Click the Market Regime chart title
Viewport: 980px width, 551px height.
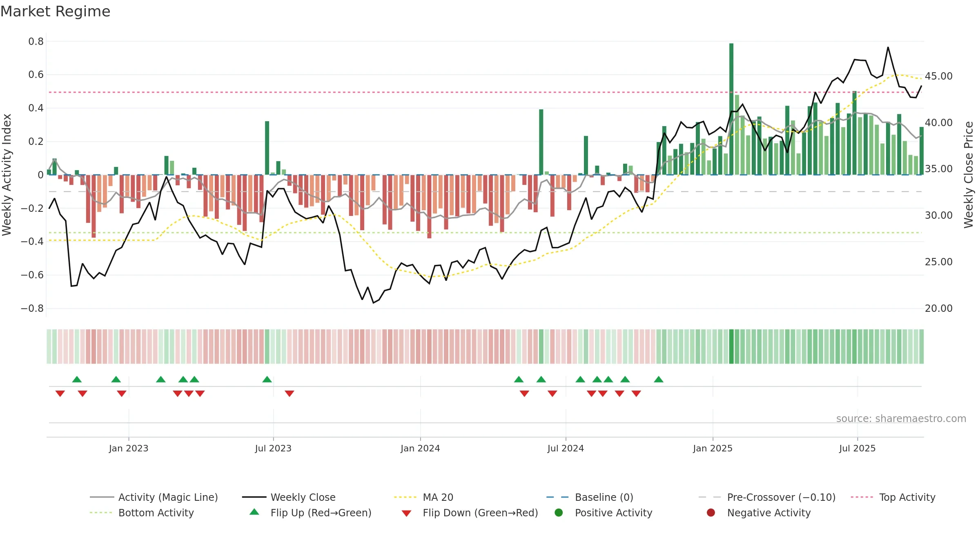coord(56,11)
